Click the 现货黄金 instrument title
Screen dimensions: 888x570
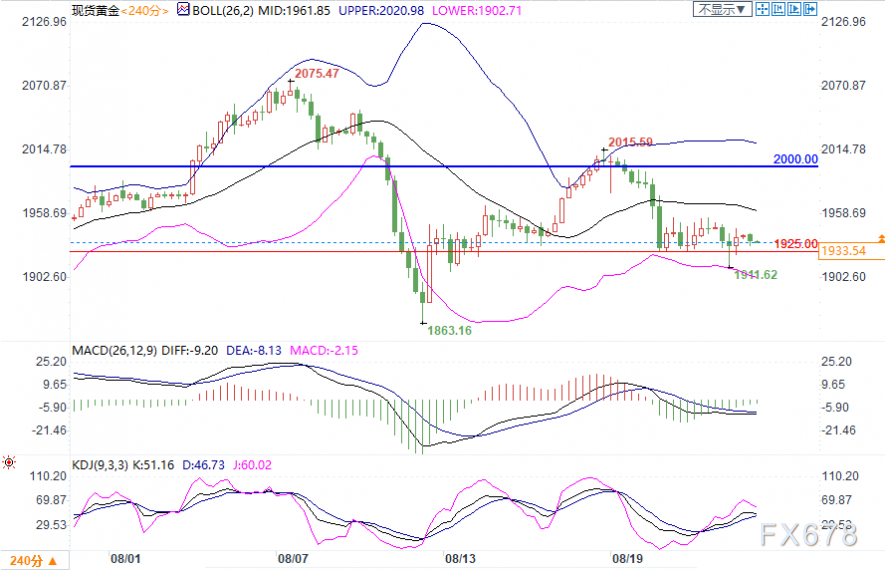[96, 10]
